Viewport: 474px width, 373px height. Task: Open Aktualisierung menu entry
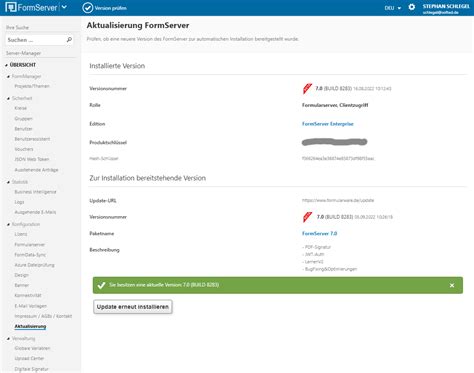(x=30, y=326)
